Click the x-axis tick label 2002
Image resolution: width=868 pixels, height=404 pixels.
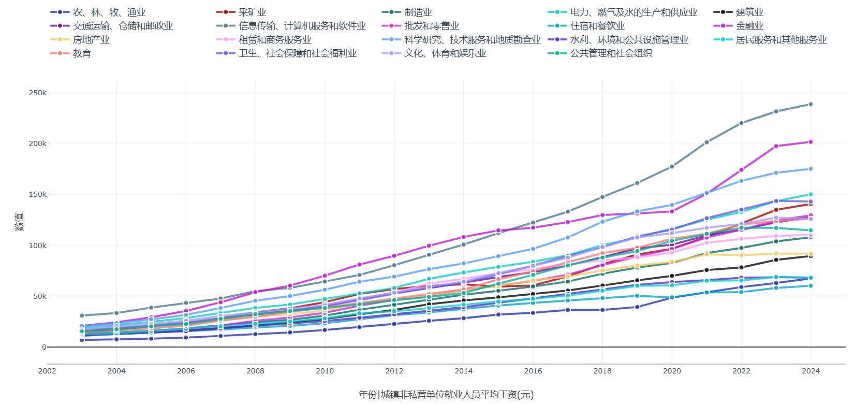point(47,371)
